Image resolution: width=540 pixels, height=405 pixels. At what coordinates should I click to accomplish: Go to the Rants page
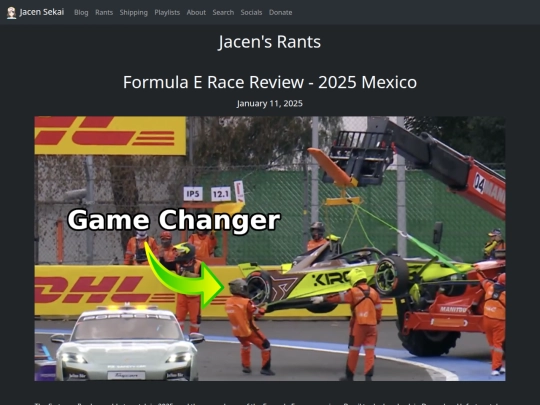point(104,12)
